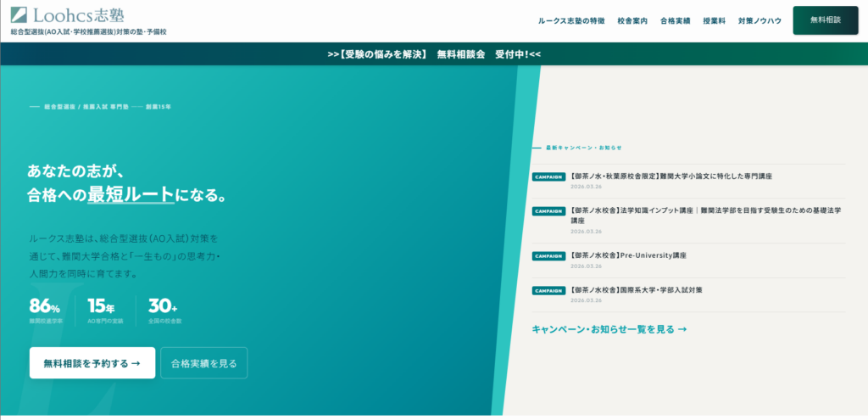Image resolution: width=868 pixels, height=420 pixels.
Task: Open the Pre-University講座 campaign article
Action: click(x=628, y=255)
